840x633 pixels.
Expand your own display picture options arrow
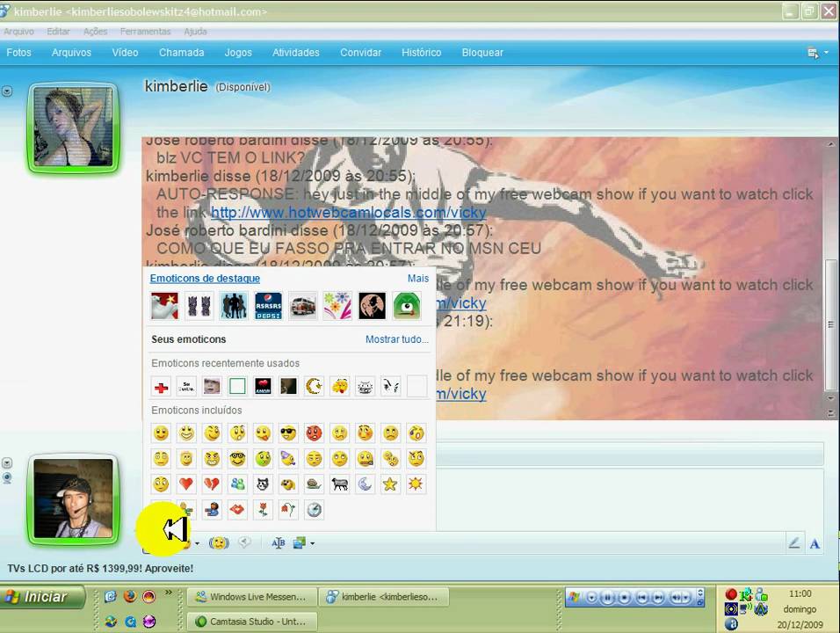pyautogui.click(x=7, y=463)
